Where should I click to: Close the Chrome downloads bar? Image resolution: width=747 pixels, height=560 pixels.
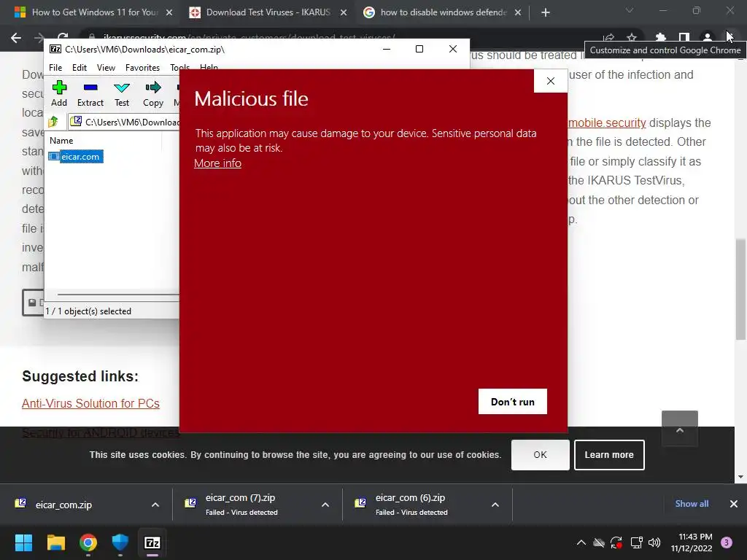click(x=734, y=504)
